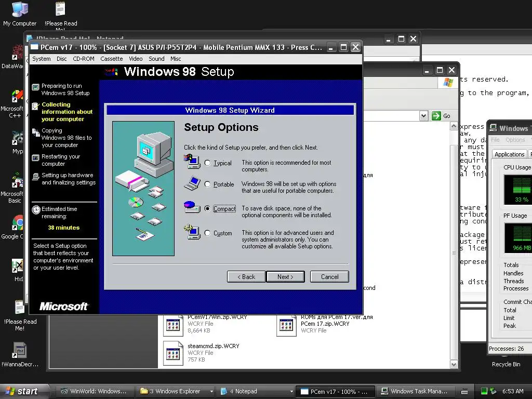
Task: Click the Restarting your computer step icon
Action: pyautogui.click(x=35, y=158)
